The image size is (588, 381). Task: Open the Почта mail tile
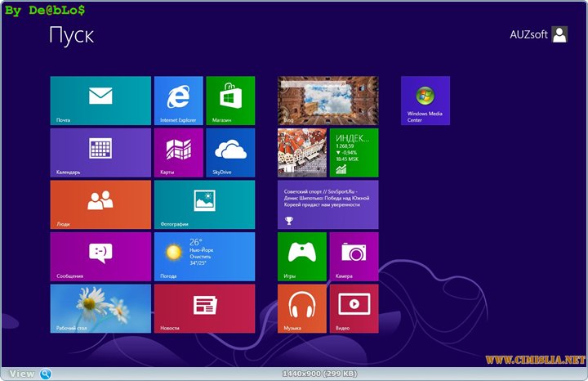tap(100, 101)
